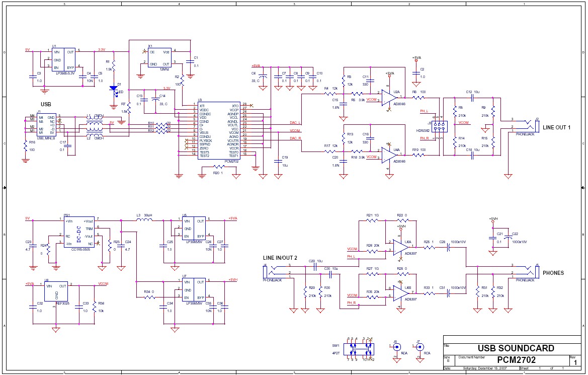Click the PS1 DC-DC converter block
This screenshot has height=375, width=588.
(79, 233)
